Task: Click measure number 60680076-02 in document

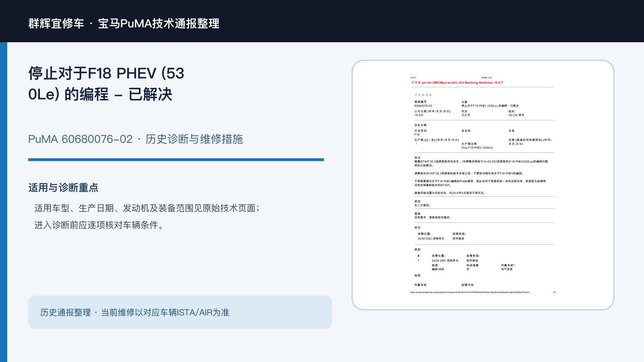Action: click(423, 106)
